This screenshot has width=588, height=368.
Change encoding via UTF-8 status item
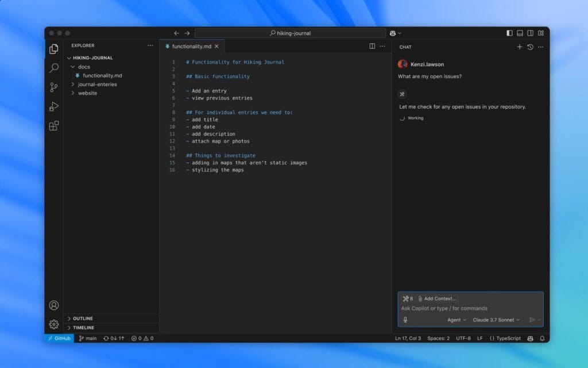463,338
